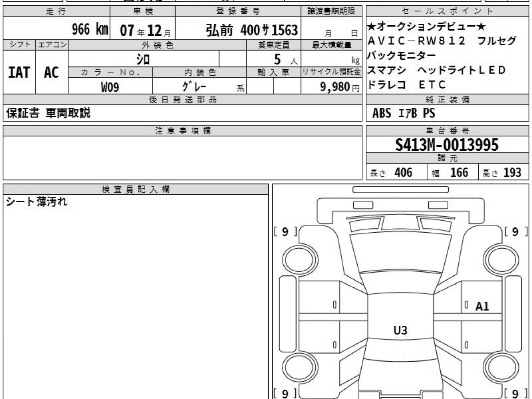Image resolution: width=532 pixels, height=399 pixels.
Task: Click the 純正装備 header
Action: click(447, 100)
